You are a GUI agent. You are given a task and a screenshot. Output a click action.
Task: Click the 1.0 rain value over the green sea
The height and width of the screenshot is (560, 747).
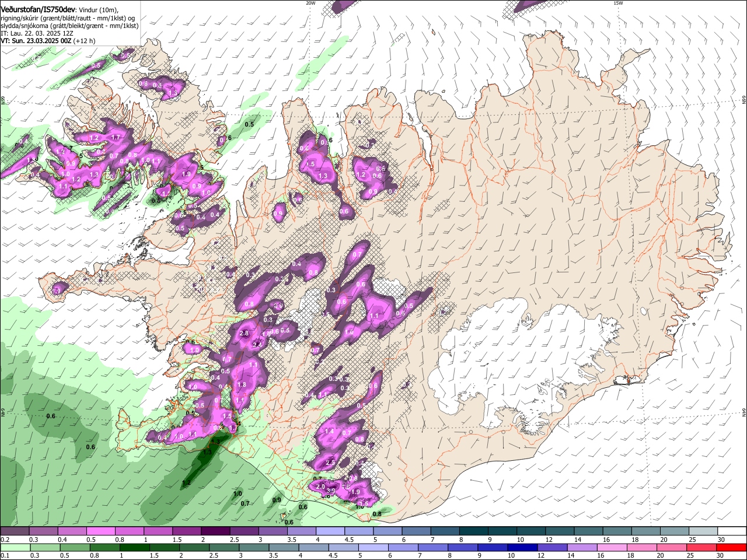coord(238,494)
